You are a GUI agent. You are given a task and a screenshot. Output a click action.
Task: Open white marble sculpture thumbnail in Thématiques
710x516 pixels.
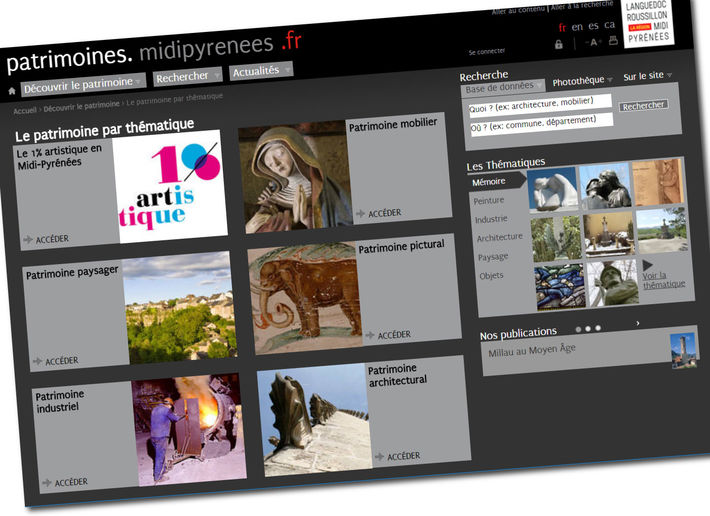tap(553, 190)
